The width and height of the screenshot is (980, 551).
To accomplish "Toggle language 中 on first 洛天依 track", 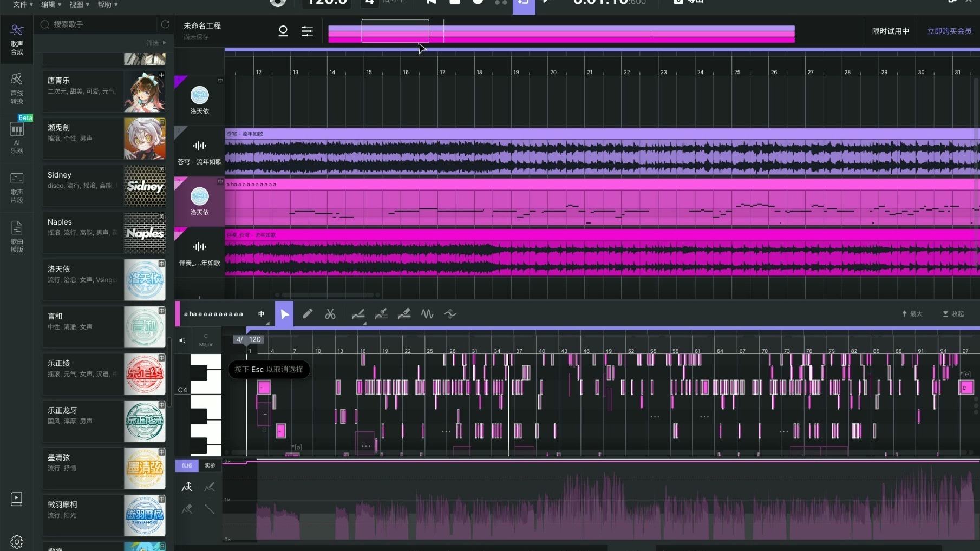I will click(x=220, y=81).
